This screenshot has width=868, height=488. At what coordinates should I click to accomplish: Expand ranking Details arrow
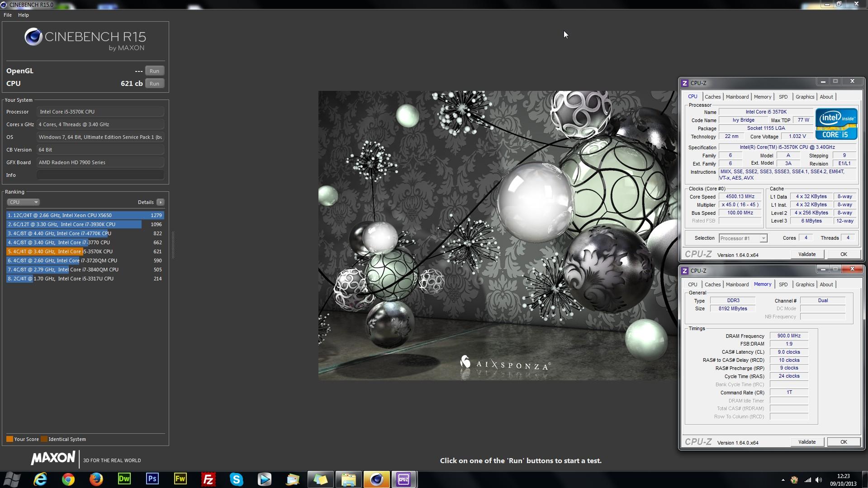pos(161,202)
